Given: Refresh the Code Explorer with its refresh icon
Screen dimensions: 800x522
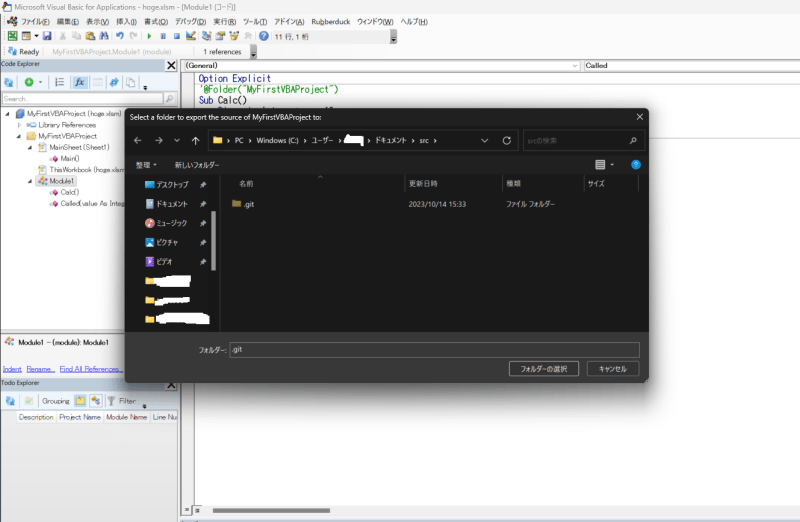Looking at the screenshot, I should (9, 82).
